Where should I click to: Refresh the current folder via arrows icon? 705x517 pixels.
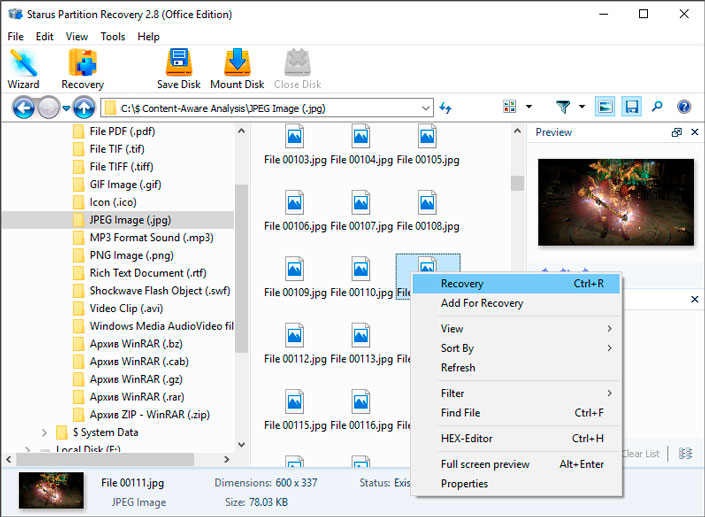(446, 108)
